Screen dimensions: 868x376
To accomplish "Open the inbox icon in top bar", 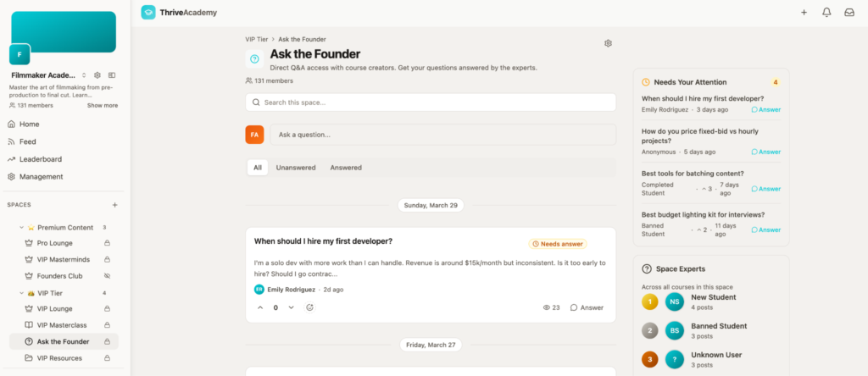I will tap(849, 13).
